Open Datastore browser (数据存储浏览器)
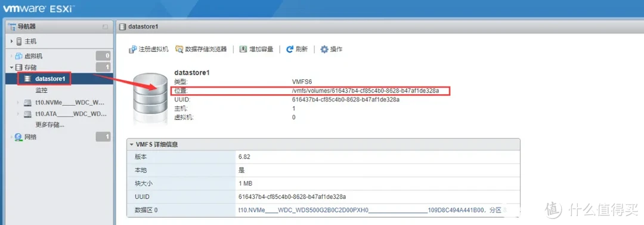644x225 pixels. point(201,49)
